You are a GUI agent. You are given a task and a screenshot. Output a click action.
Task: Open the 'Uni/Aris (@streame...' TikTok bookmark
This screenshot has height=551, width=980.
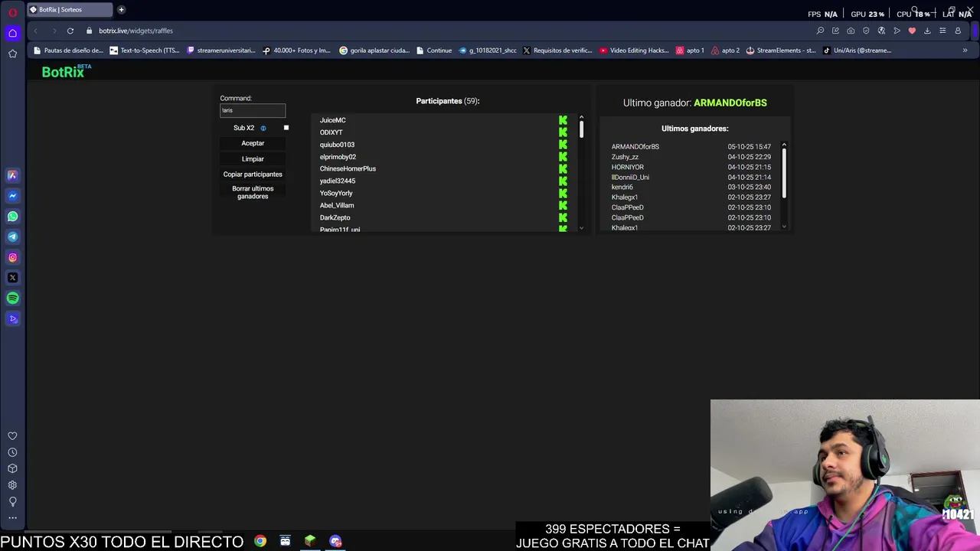point(857,51)
